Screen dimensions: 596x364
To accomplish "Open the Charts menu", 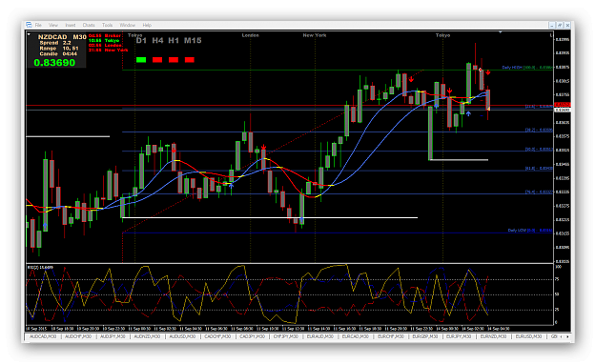I will tap(89, 25).
